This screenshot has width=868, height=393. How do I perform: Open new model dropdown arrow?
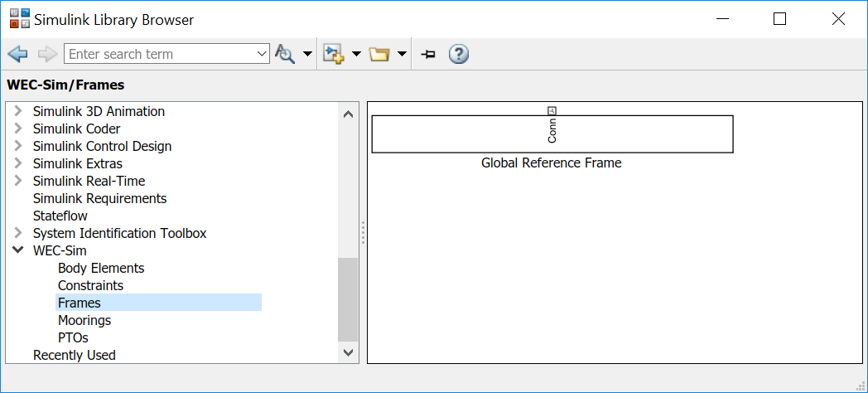pos(356,54)
